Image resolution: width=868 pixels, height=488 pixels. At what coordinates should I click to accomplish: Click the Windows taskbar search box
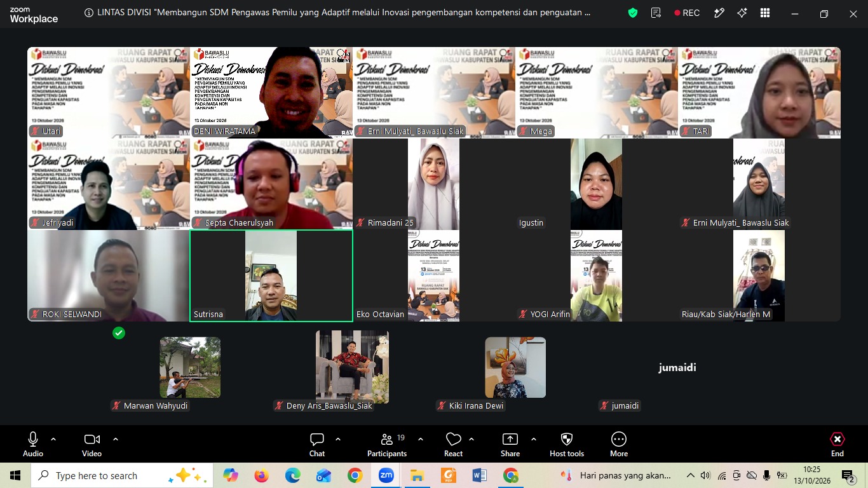click(121, 475)
